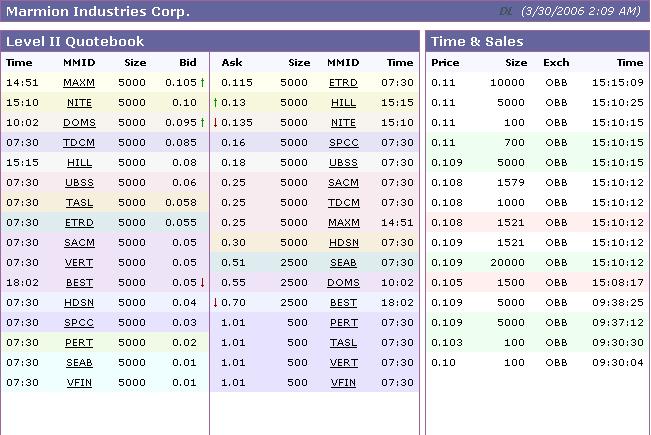
Task: Click the DL icon in the title bar
Action: pyautogui.click(x=506, y=11)
